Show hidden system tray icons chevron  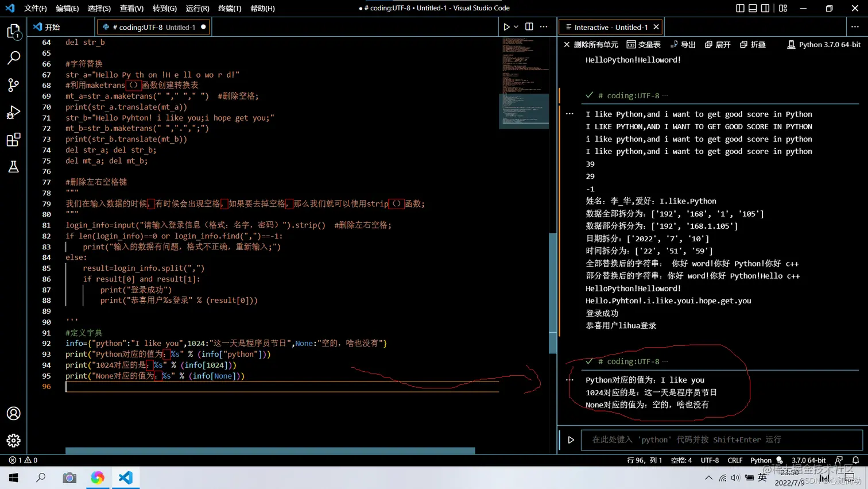click(709, 478)
